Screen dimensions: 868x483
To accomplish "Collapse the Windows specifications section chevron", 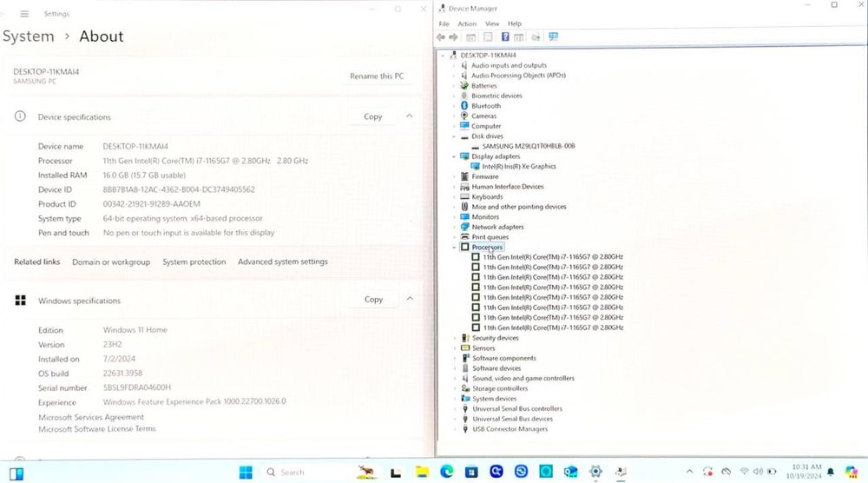I will coord(410,299).
